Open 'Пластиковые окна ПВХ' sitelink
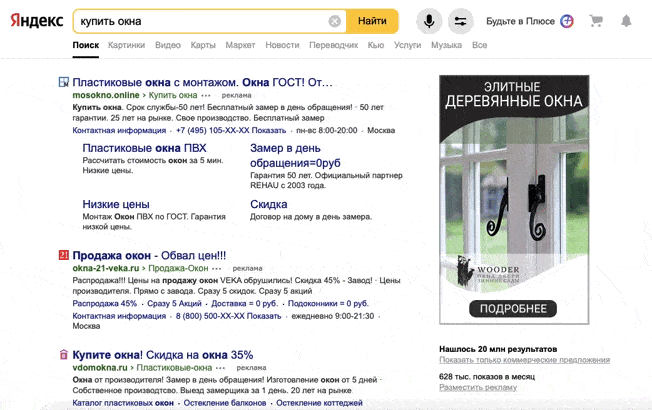Viewport: 652px width, 410px height. pyautogui.click(x=144, y=148)
